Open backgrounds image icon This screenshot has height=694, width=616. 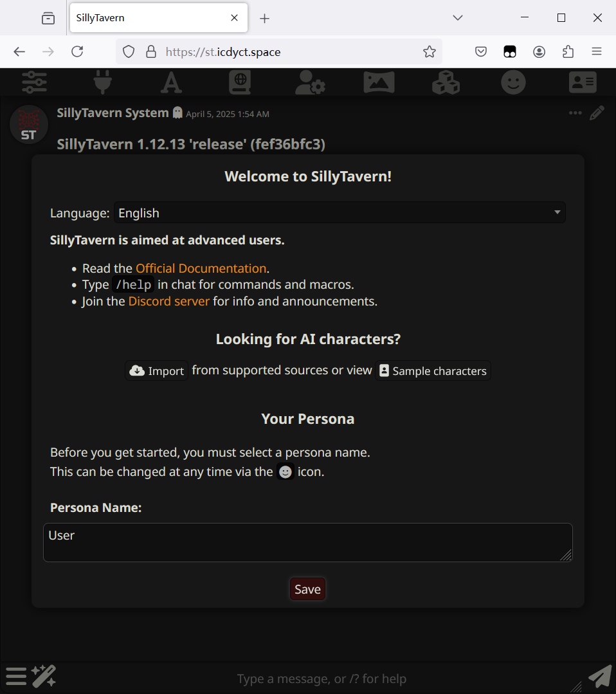tap(379, 82)
